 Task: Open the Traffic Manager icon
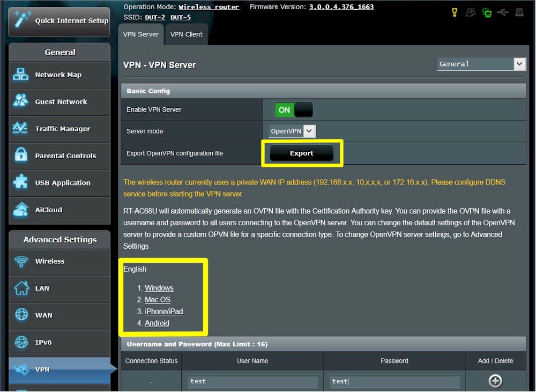21,129
